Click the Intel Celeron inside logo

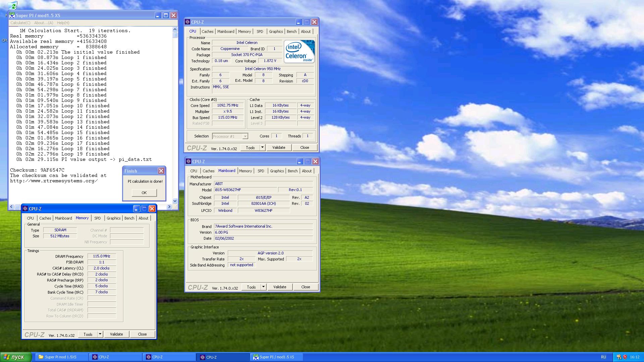(299, 51)
